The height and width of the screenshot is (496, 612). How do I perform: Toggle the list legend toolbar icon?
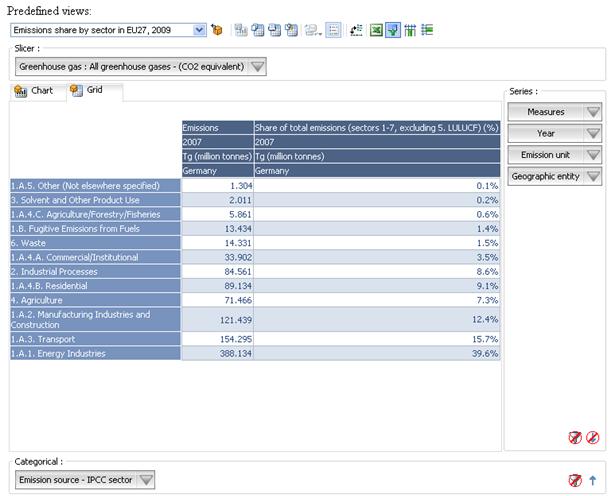click(x=333, y=30)
